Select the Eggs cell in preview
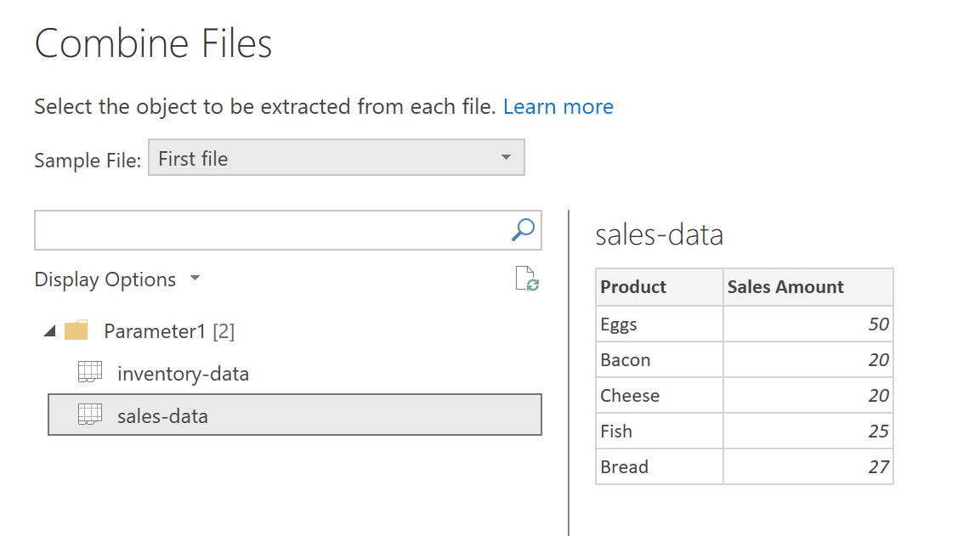The image size is (980, 536). point(619,324)
